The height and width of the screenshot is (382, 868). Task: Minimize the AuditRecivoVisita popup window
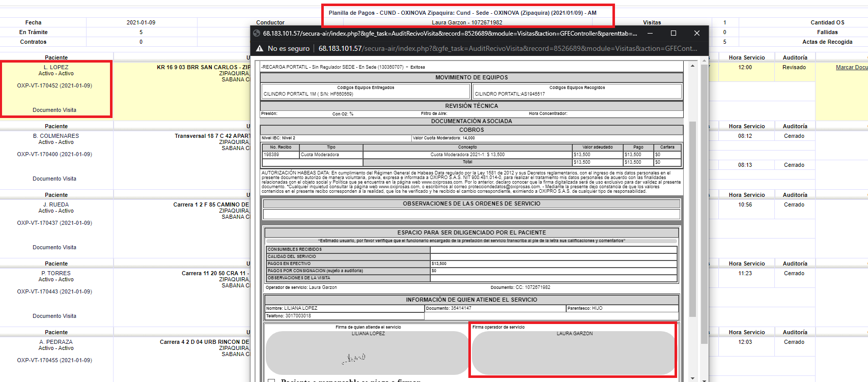coord(650,33)
